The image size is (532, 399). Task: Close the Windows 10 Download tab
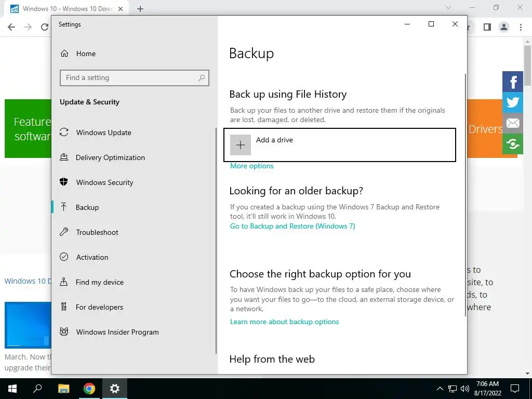coord(121,9)
